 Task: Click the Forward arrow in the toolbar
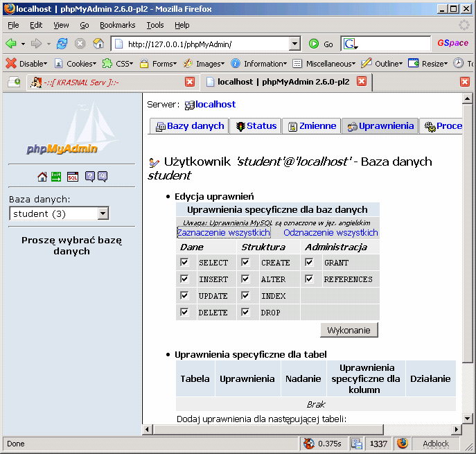tap(36, 44)
